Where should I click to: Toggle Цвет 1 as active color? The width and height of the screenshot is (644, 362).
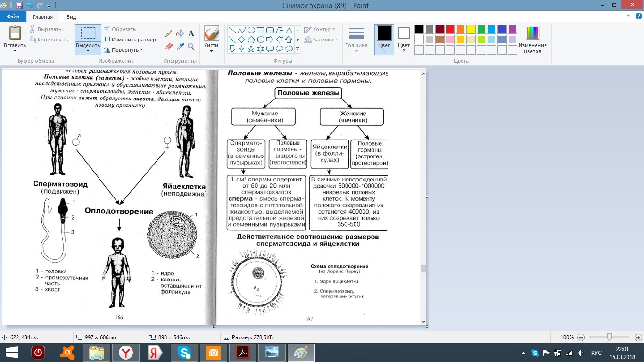pyautogui.click(x=384, y=40)
